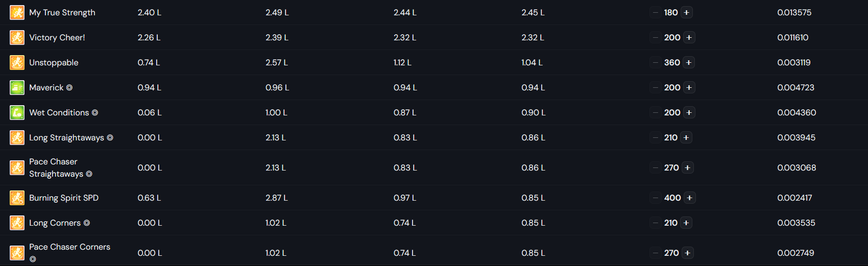The width and height of the screenshot is (868, 266).
Task: Decrease Victory Cheer! cost with minus
Action: [x=655, y=37]
